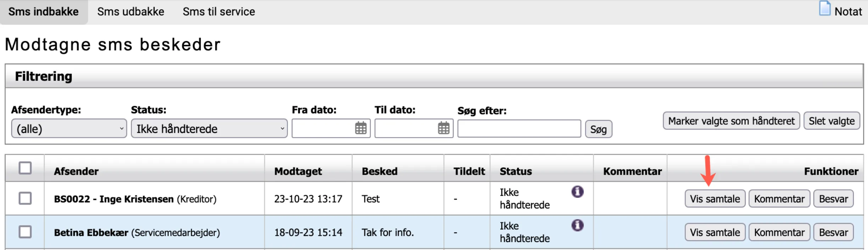Click the Slet valgte button
Screen dimensions: 868x250
click(831, 121)
